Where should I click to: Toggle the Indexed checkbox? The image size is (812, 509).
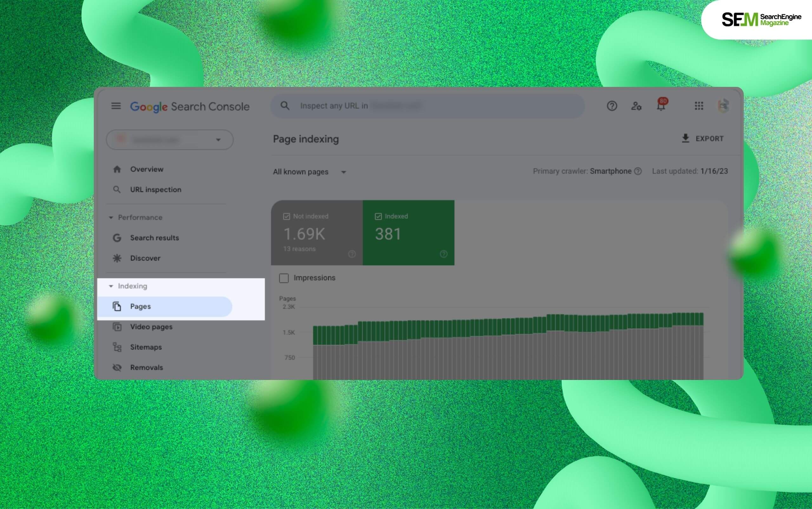point(378,217)
